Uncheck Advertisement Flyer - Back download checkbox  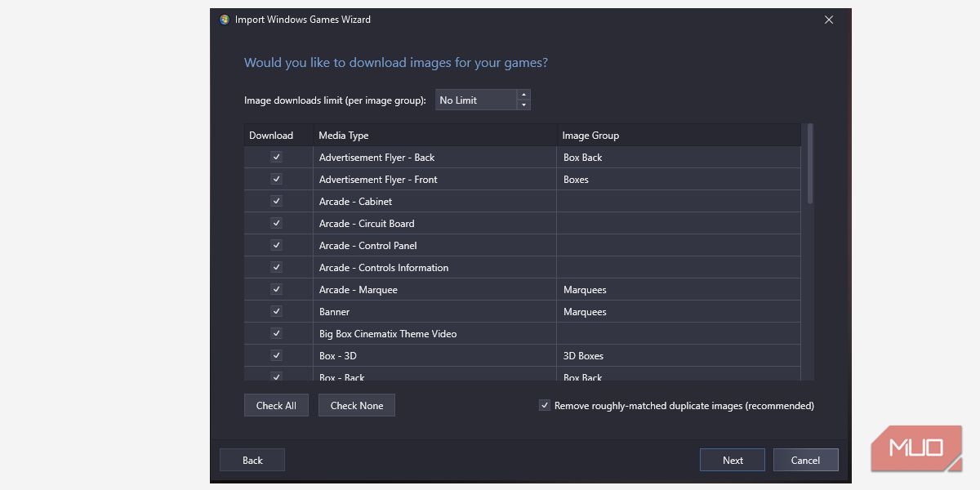[x=276, y=157]
